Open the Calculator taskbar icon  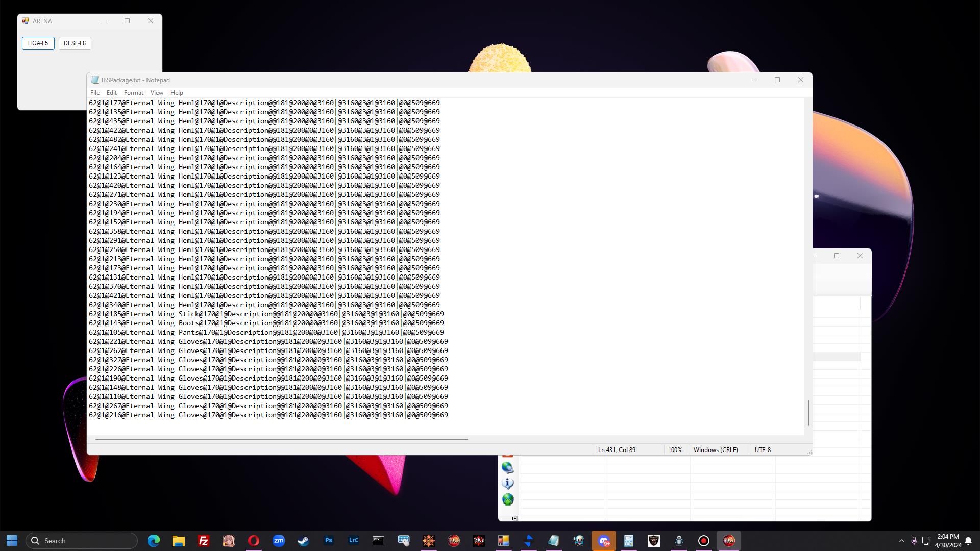point(629,541)
